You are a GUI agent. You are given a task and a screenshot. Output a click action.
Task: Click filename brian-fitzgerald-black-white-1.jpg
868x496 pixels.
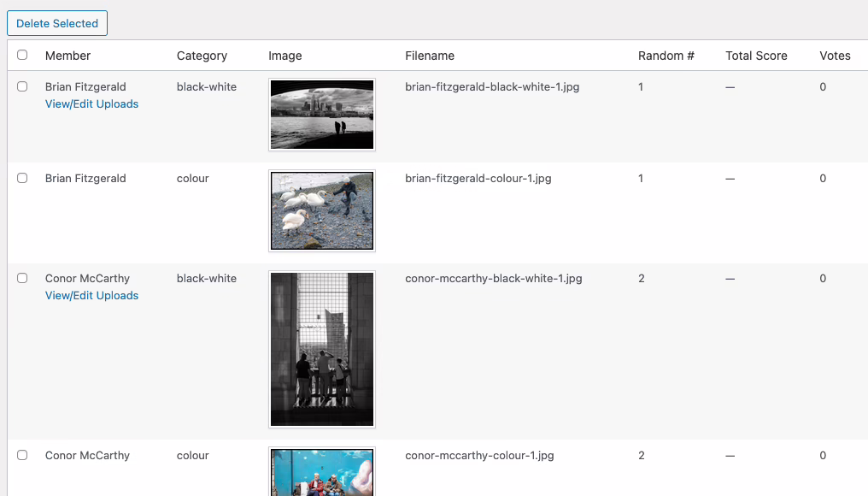pyautogui.click(x=492, y=86)
